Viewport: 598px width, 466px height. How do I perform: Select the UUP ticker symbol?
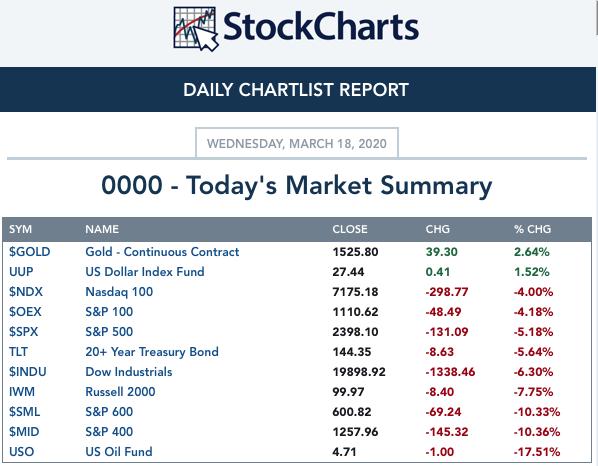click(x=21, y=272)
